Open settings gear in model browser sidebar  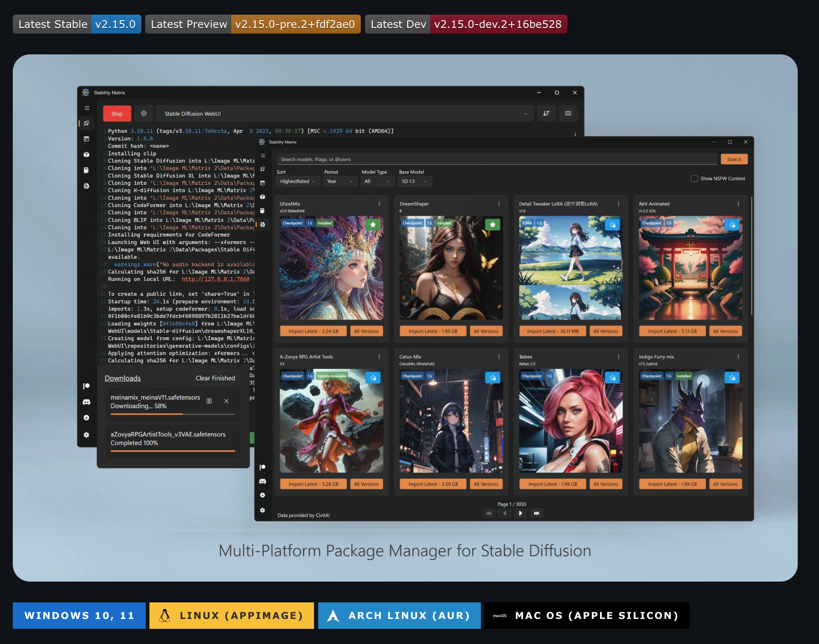coord(263,510)
